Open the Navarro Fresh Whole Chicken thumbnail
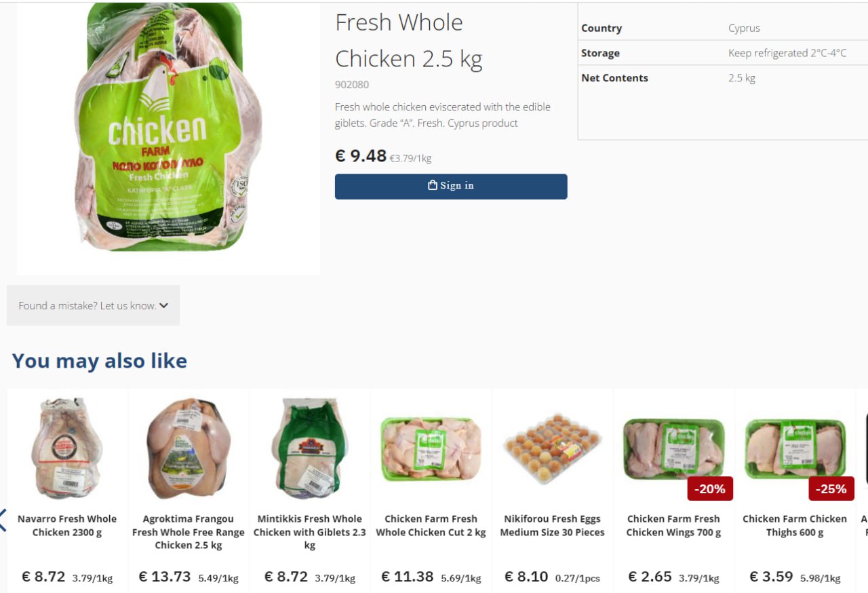Screen dimensions: 868x593 67,448
